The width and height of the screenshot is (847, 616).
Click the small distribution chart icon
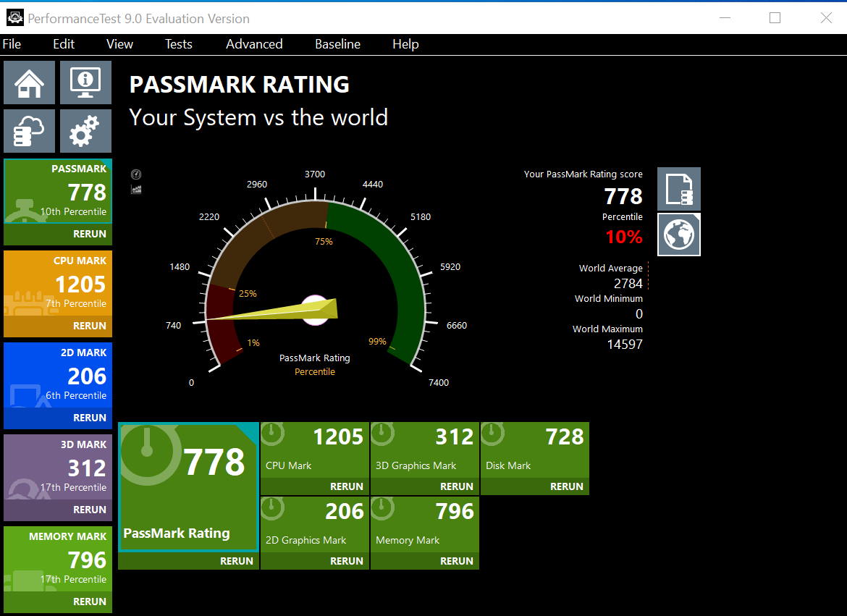136,189
